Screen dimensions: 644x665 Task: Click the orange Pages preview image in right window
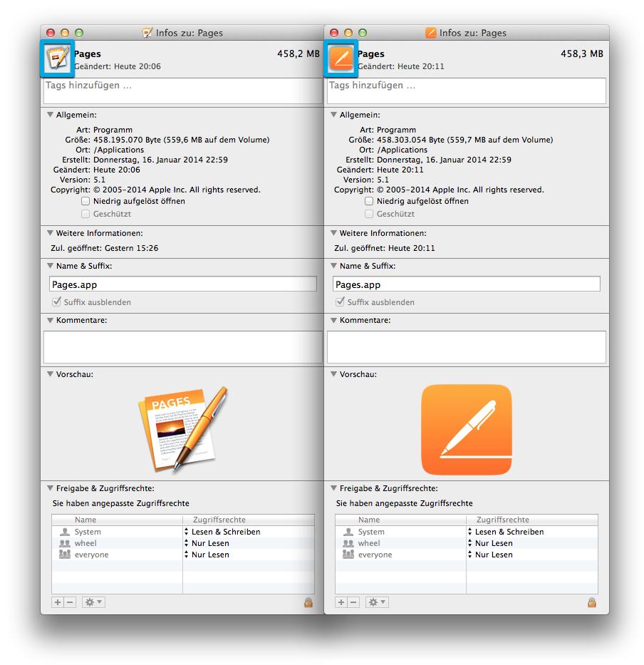pyautogui.click(x=467, y=430)
